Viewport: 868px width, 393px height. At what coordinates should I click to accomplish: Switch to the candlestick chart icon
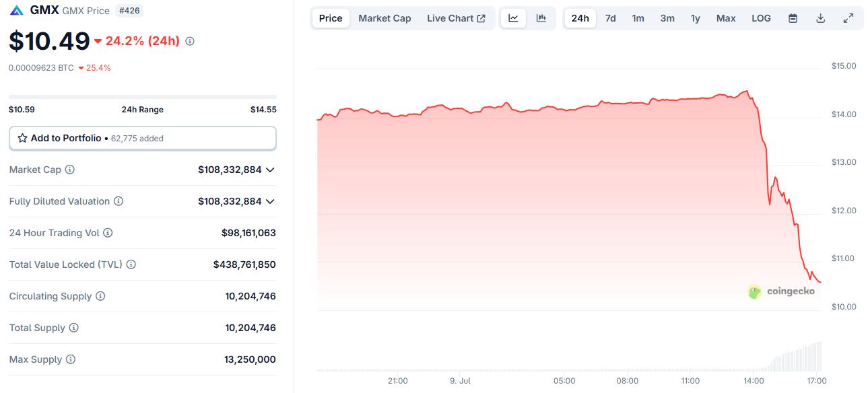(x=541, y=18)
